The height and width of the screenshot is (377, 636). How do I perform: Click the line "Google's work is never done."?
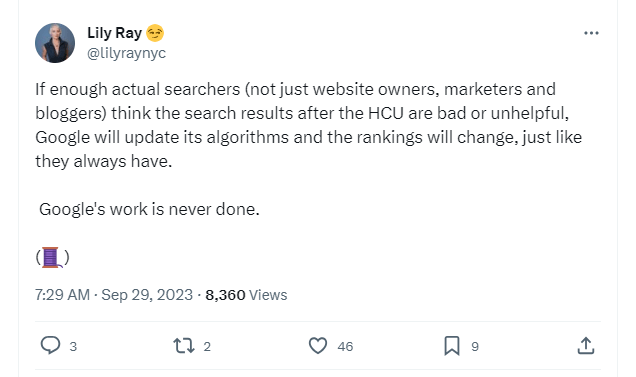coord(149,209)
